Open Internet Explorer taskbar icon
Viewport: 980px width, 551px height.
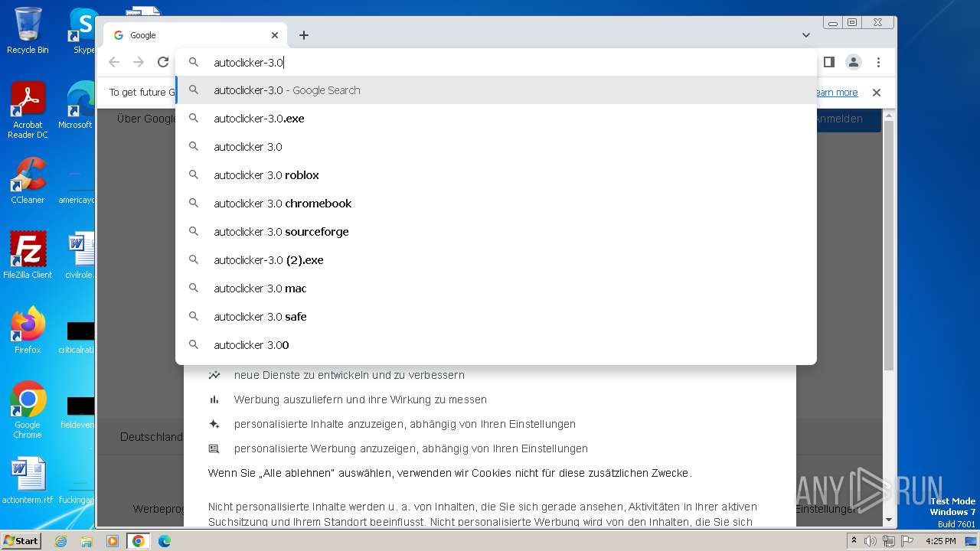click(60, 541)
